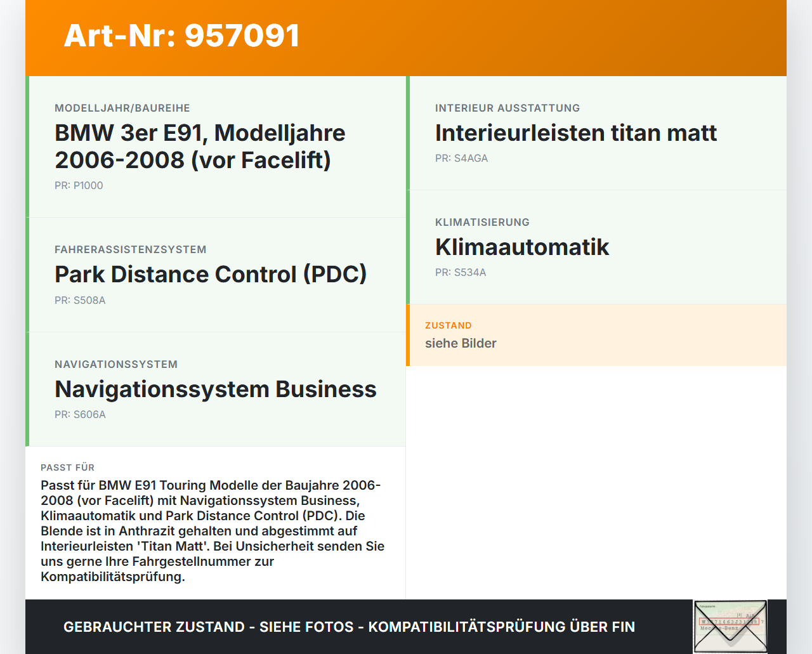Click the MODELLJAHR/BAUREIHE label

pyautogui.click(x=122, y=108)
